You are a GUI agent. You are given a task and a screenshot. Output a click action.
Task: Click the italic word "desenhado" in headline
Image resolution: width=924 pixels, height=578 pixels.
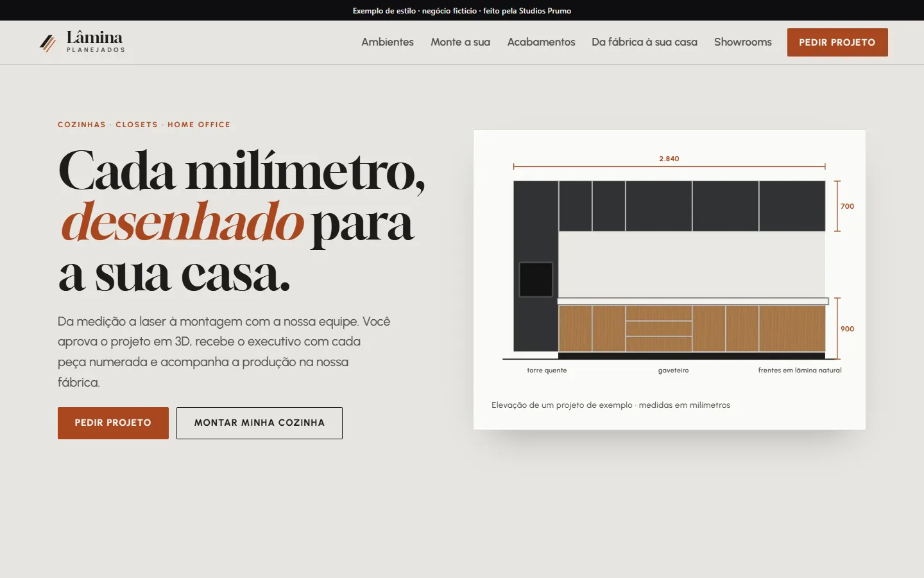coord(182,223)
